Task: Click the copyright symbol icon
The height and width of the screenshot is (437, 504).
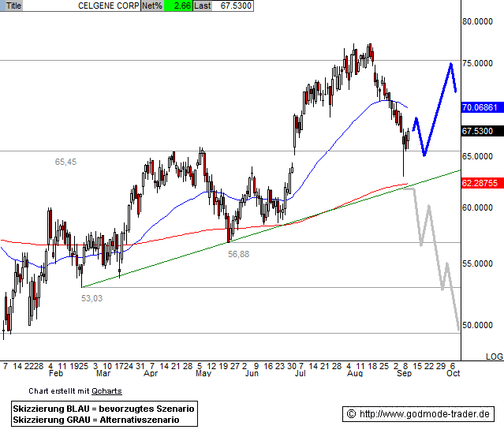Action: (x=351, y=414)
